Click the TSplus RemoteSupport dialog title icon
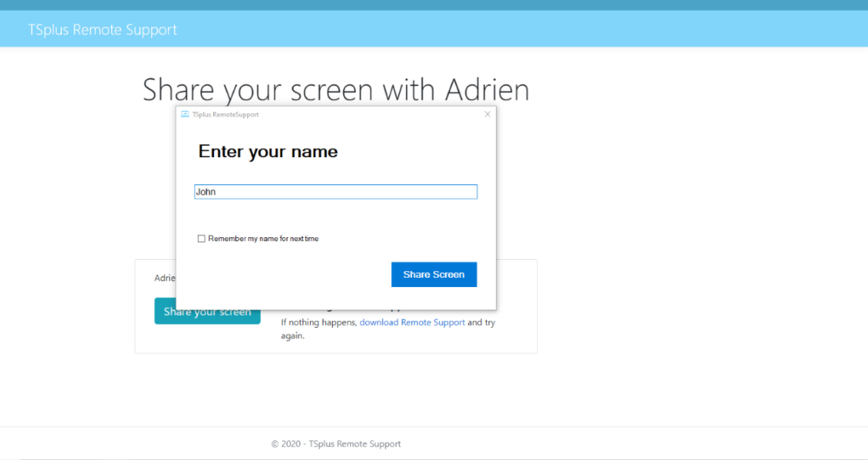The width and height of the screenshot is (868, 460). click(185, 115)
